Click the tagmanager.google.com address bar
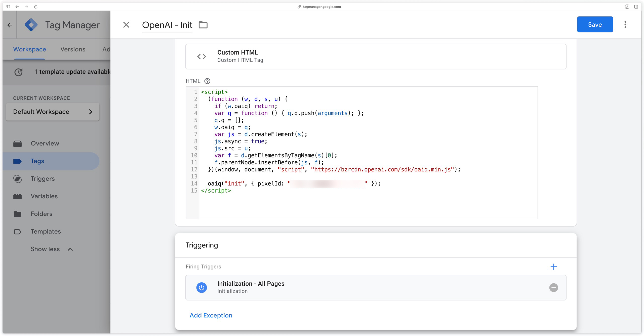 coord(319,7)
